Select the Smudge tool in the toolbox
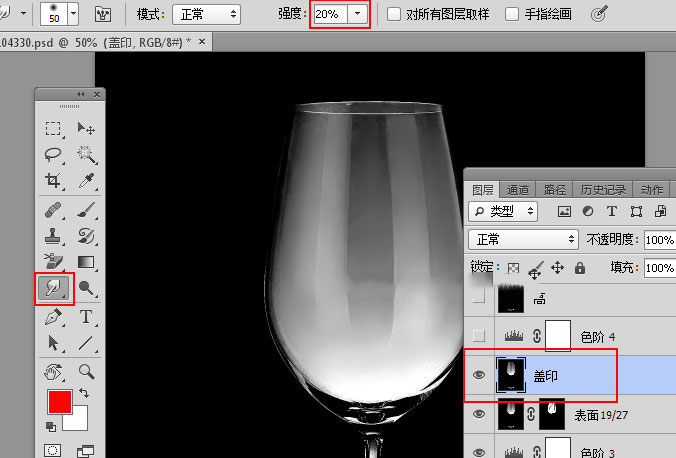Viewport: 676px width, 458px height. point(54,289)
